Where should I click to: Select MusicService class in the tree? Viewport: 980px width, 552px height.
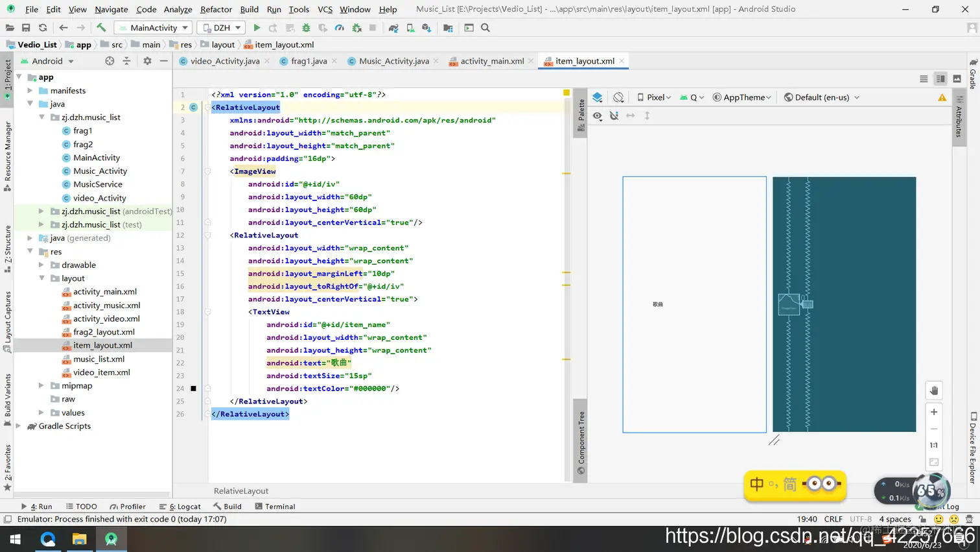tap(97, 184)
